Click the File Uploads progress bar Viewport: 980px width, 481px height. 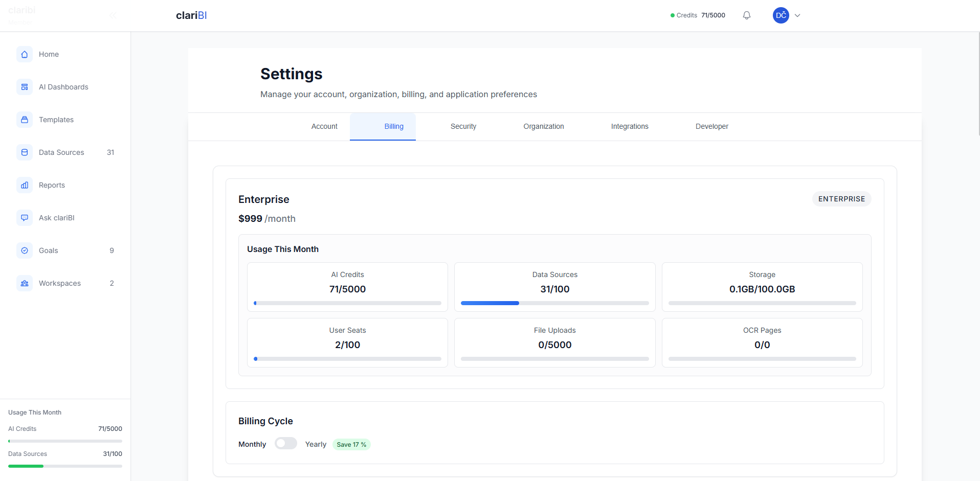(554, 359)
